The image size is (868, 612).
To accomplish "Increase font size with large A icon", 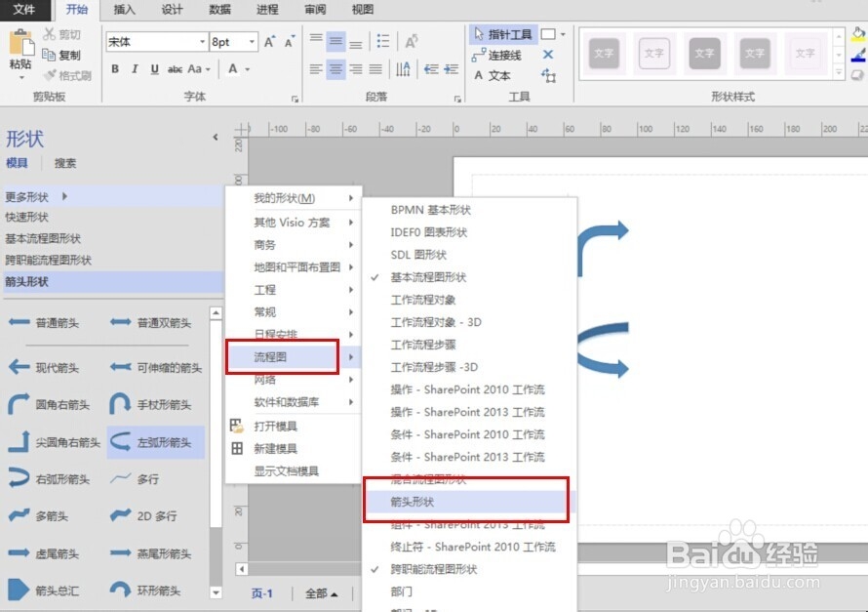I will 269,42.
